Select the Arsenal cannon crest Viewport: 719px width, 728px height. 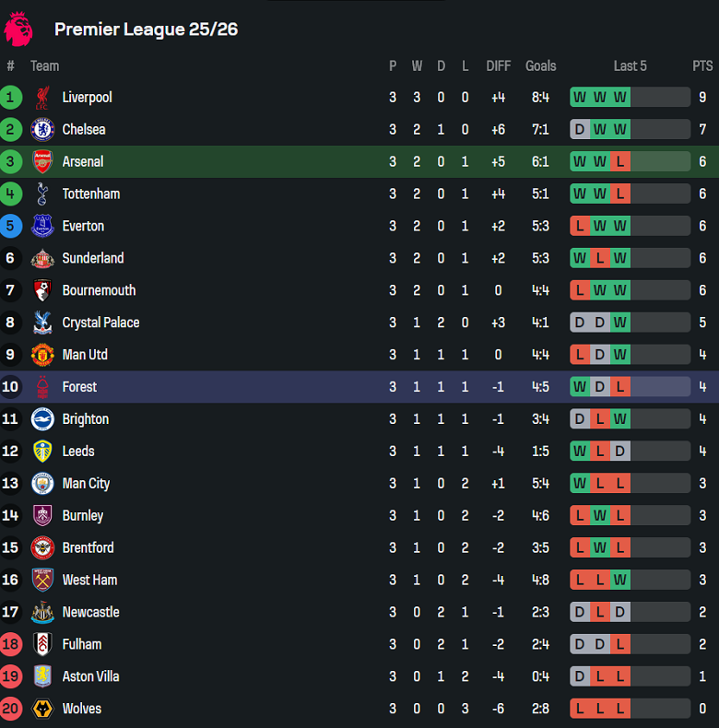click(x=42, y=161)
